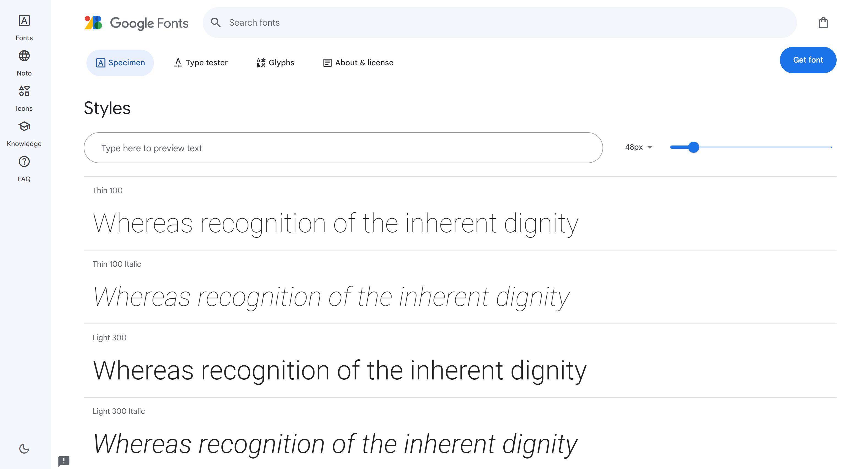Toggle dark mode moon icon
Image resolution: width=868 pixels, height=469 pixels.
[24, 448]
